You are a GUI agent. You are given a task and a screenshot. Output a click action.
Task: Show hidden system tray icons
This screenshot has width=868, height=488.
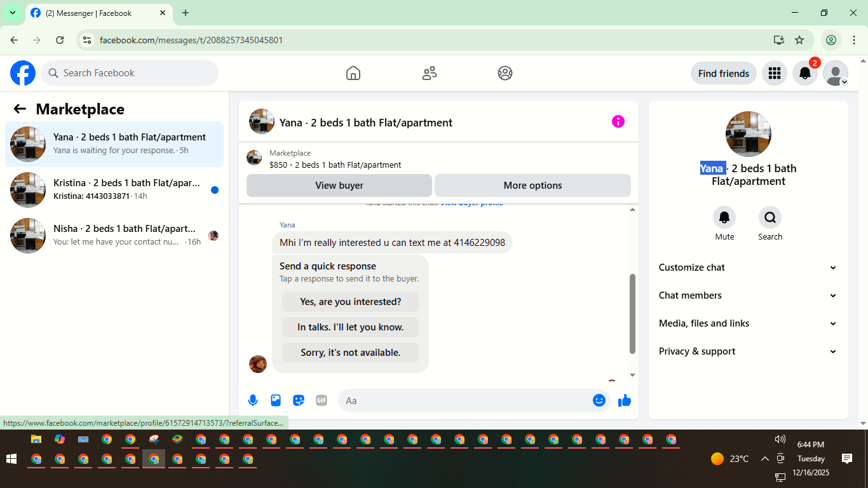click(764, 459)
